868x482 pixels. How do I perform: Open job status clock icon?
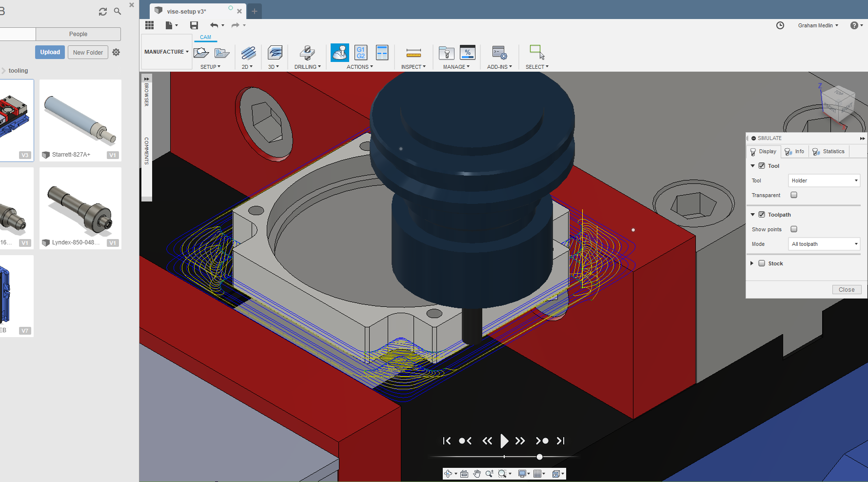point(780,25)
